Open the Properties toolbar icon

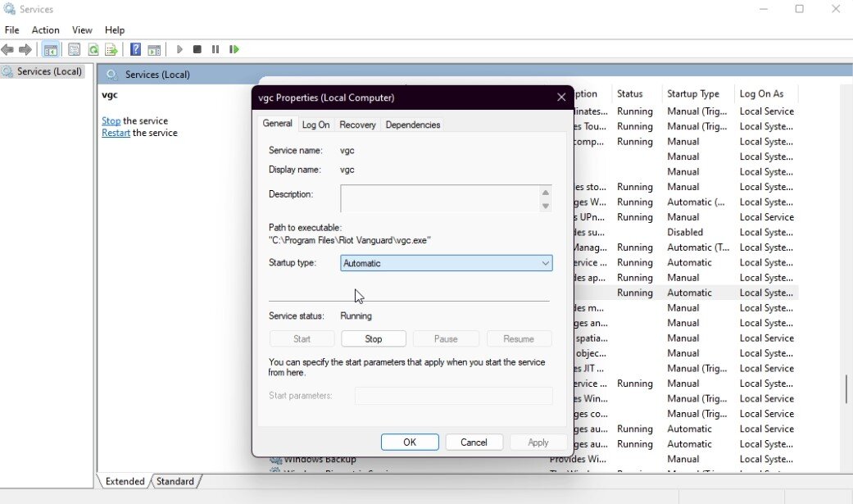coord(74,50)
